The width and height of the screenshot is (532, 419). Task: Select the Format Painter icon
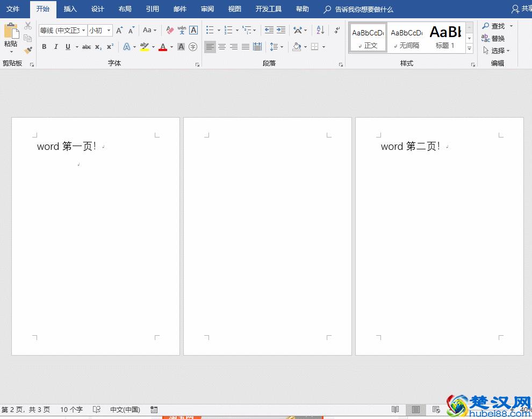[28, 50]
